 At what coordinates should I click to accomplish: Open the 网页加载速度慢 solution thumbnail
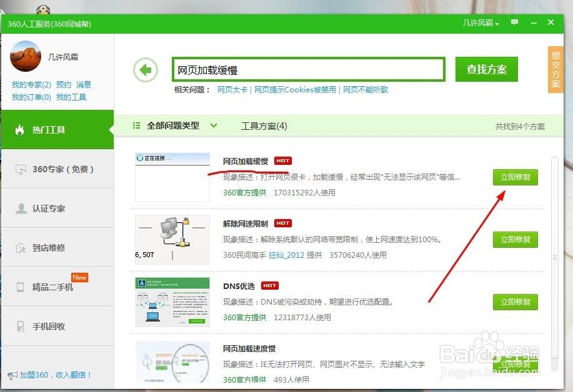coord(172,362)
